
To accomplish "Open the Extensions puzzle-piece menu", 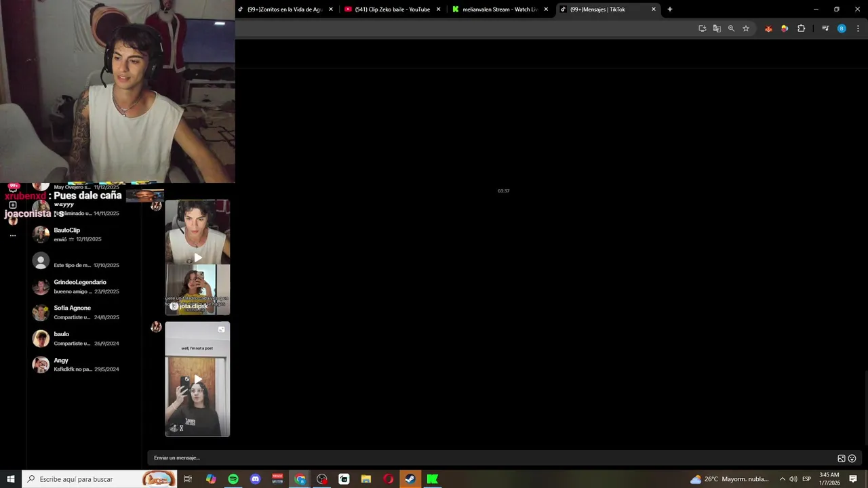I will [x=802, y=28].
